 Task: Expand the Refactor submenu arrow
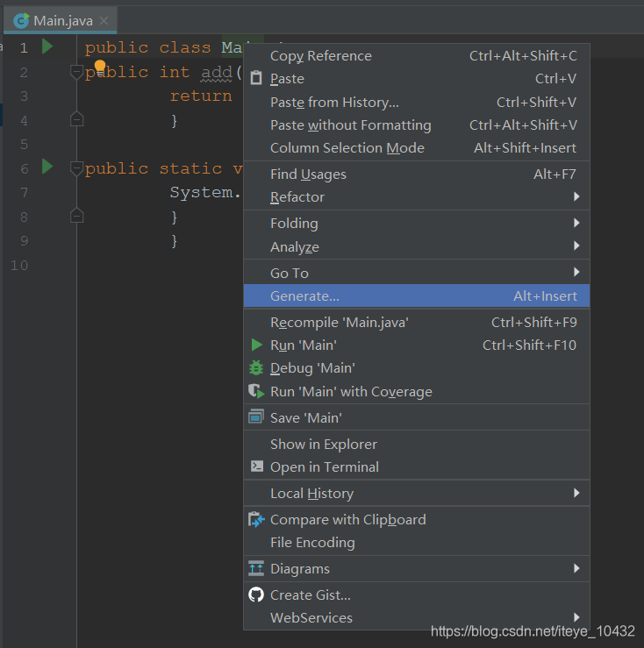pos(576,196)
